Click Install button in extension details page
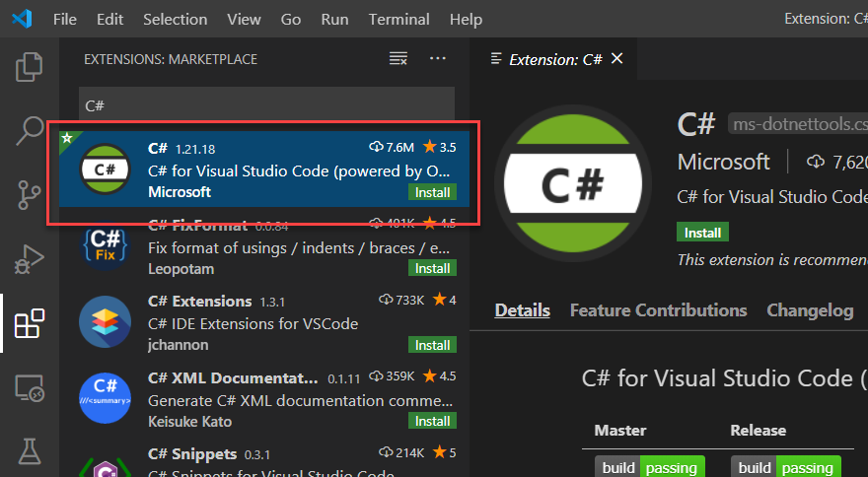The width and height of the screenshot is (868, 477). [702, 233]
